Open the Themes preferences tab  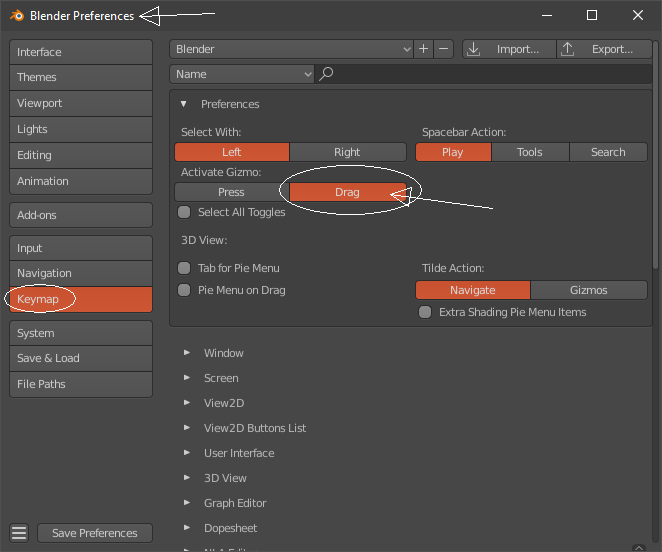tap(81, 77)
